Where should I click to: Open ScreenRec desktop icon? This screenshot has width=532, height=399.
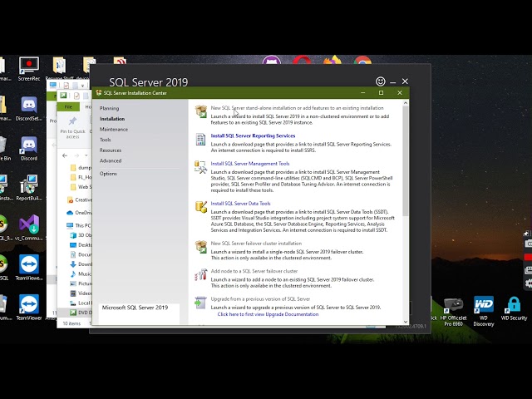(x=29, y=69)
